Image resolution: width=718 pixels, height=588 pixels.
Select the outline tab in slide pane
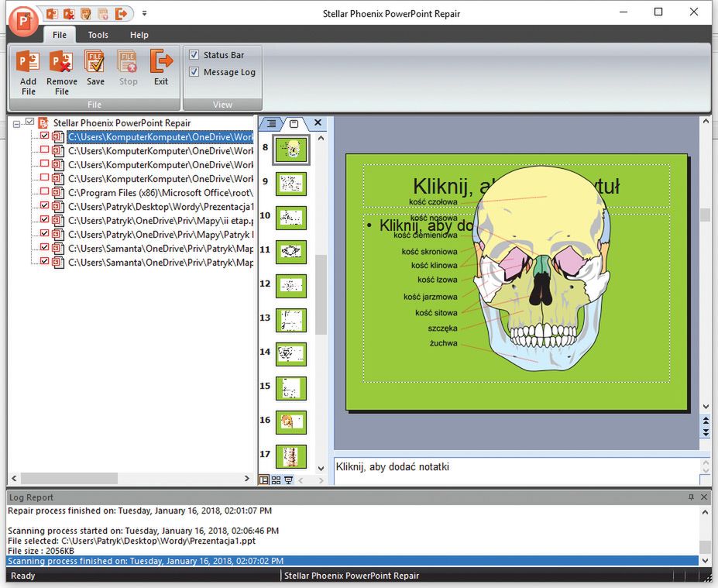pyautogui.click(x=272, y=124)
